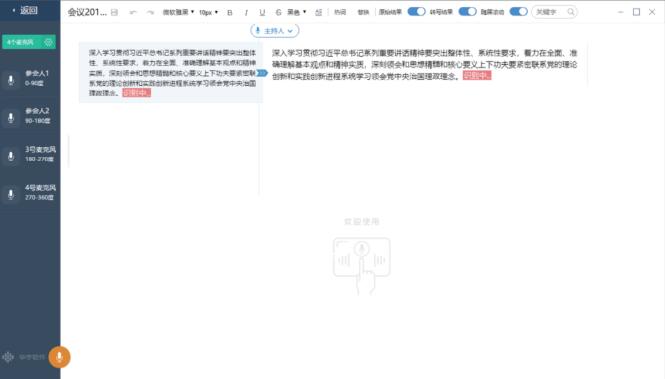Viewport: 665px width, 379px height.
Task: Apply bold formatting
Action: [x=230, y=12]
